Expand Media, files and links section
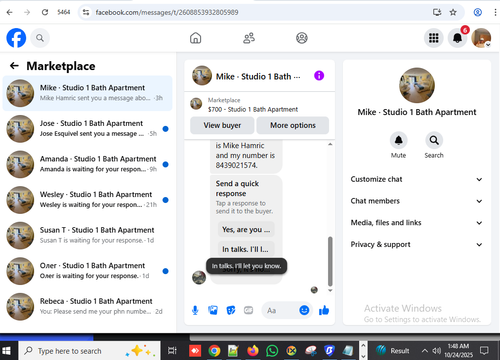 (416, 223)
